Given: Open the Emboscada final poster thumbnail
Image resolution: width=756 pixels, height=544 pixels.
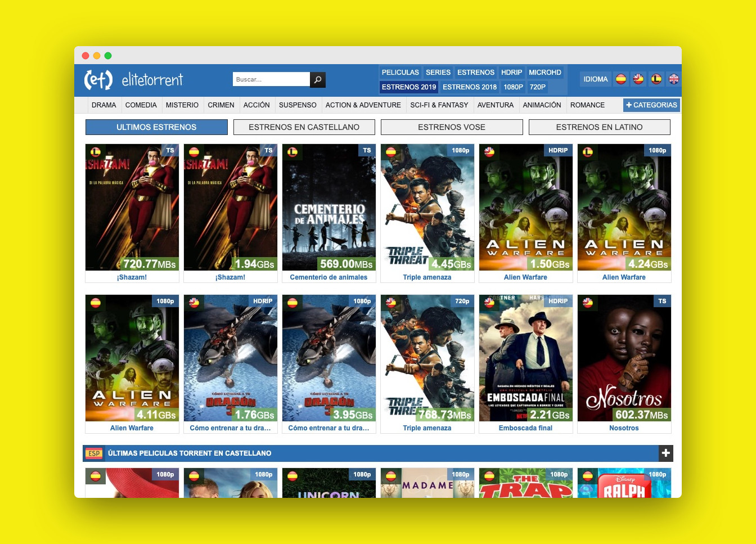Looking at the screenshot, I should (x=526, y=358).
